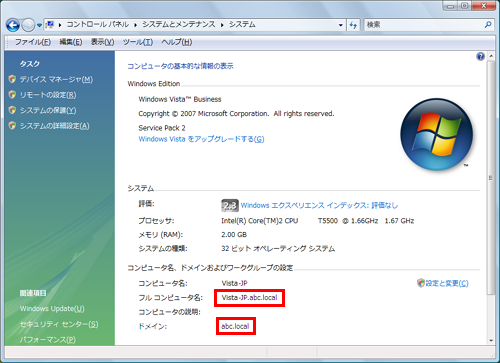This screenshot has width=500, height=363.
Task: Click the Forward navigation arrow button
Action: pyautogui.click(x=28, y=25)
